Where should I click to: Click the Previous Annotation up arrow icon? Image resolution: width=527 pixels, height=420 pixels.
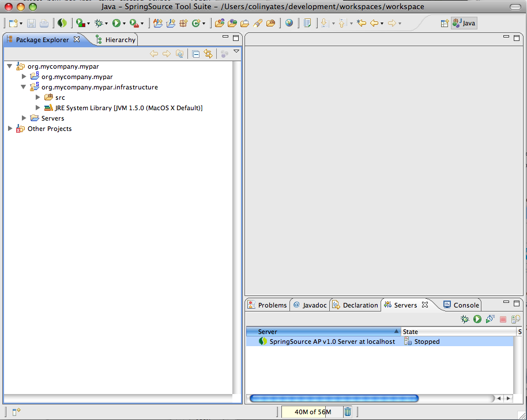[x=342, y=23]
